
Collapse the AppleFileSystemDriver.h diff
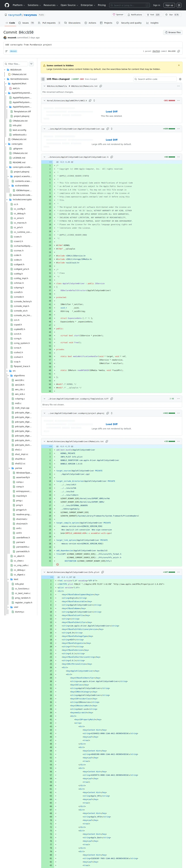[45, 157]
